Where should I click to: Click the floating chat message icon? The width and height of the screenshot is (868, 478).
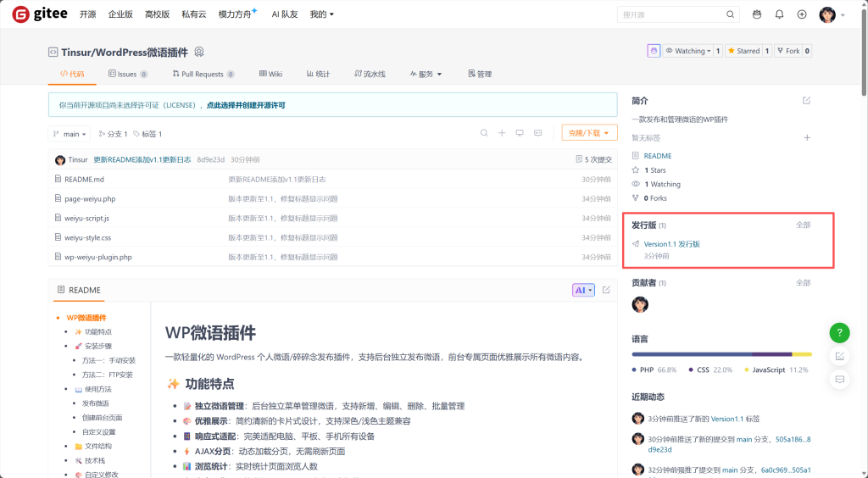point(839,380)
